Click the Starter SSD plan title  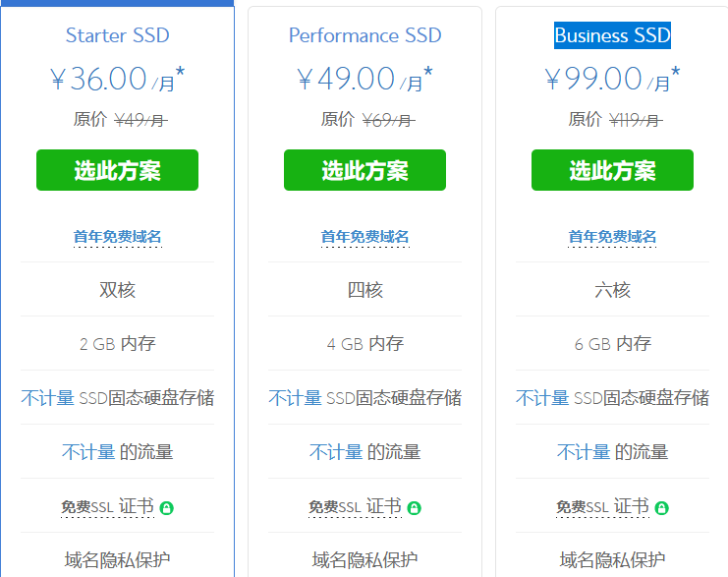118,35
